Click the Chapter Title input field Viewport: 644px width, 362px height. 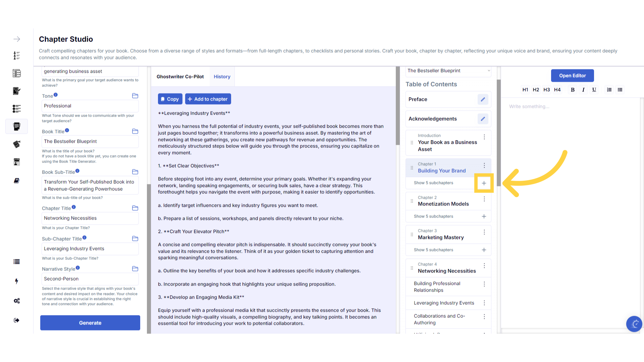90,218
